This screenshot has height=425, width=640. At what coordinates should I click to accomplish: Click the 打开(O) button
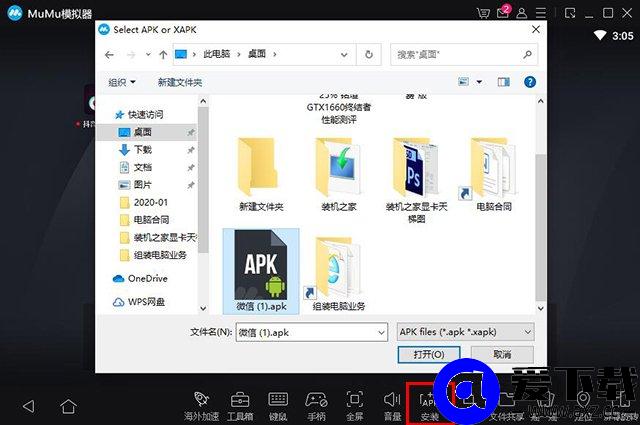tap(429, 354)
